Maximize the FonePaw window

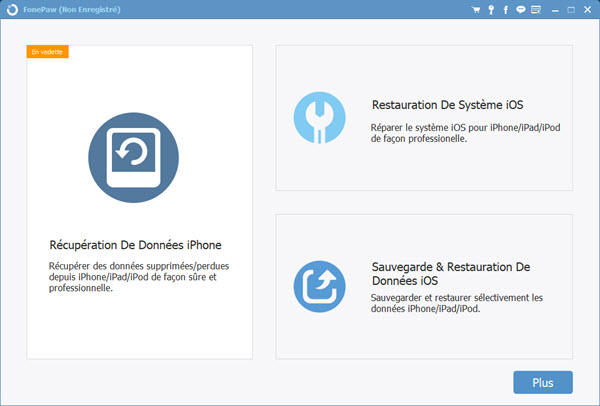[570, 10]
